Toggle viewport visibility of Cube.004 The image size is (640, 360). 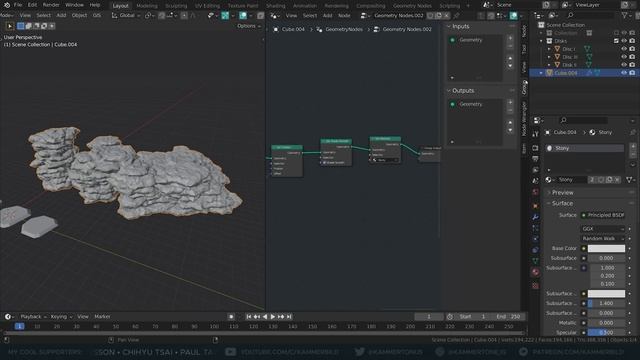[x=624, y=73]
